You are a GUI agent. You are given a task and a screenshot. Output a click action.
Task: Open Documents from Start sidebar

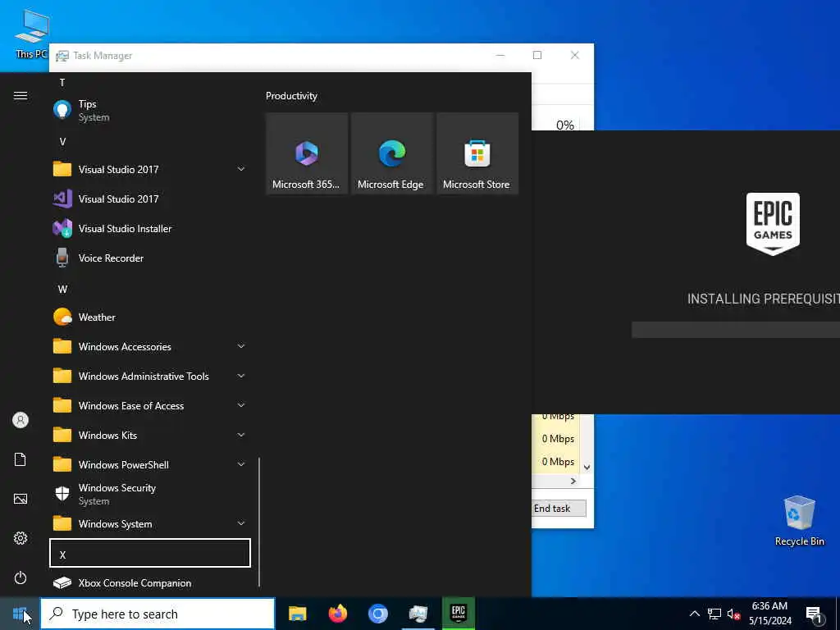point(21,459)
